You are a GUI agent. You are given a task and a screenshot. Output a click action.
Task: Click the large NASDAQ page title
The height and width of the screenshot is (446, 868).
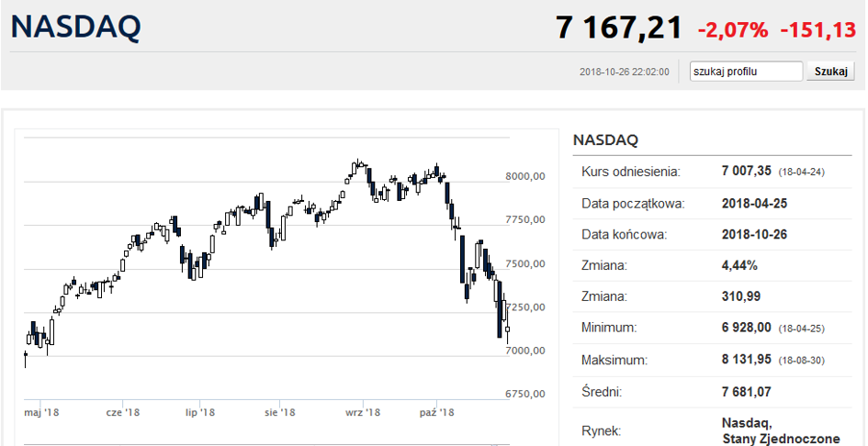tap(75, 28)
